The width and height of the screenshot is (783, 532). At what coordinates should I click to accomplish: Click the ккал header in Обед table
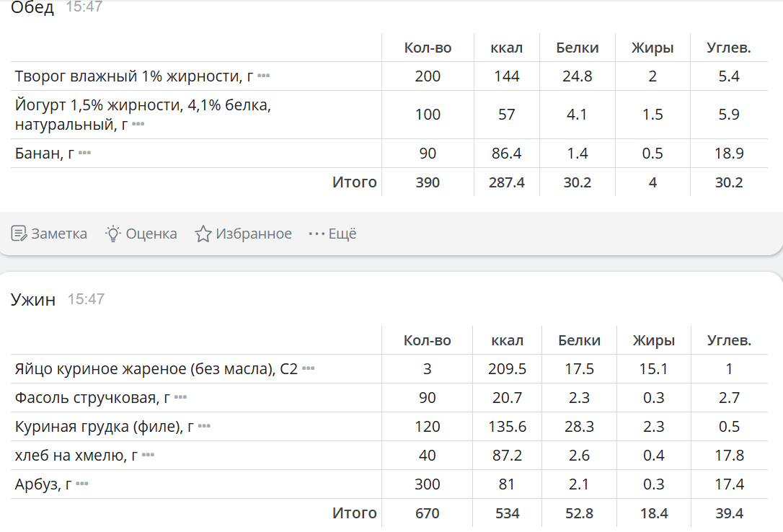507,48
